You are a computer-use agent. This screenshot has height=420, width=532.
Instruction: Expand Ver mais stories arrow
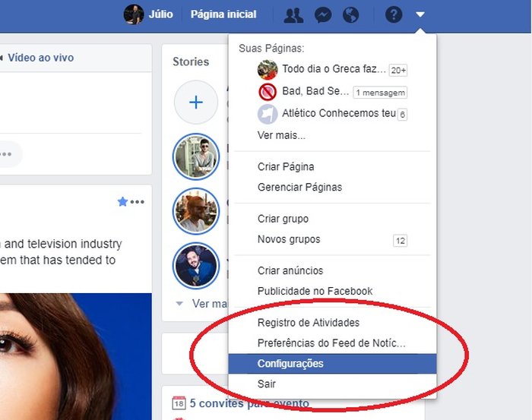(x=179, y=303)
